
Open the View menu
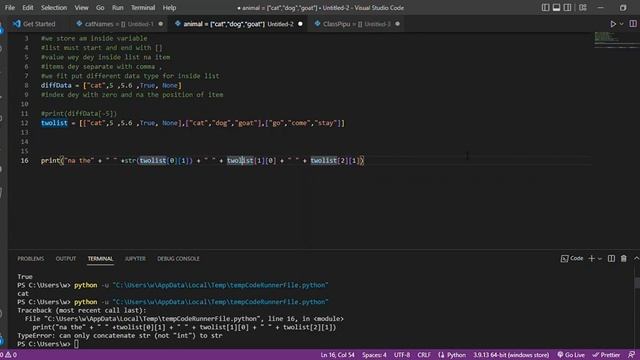[81, 8]
